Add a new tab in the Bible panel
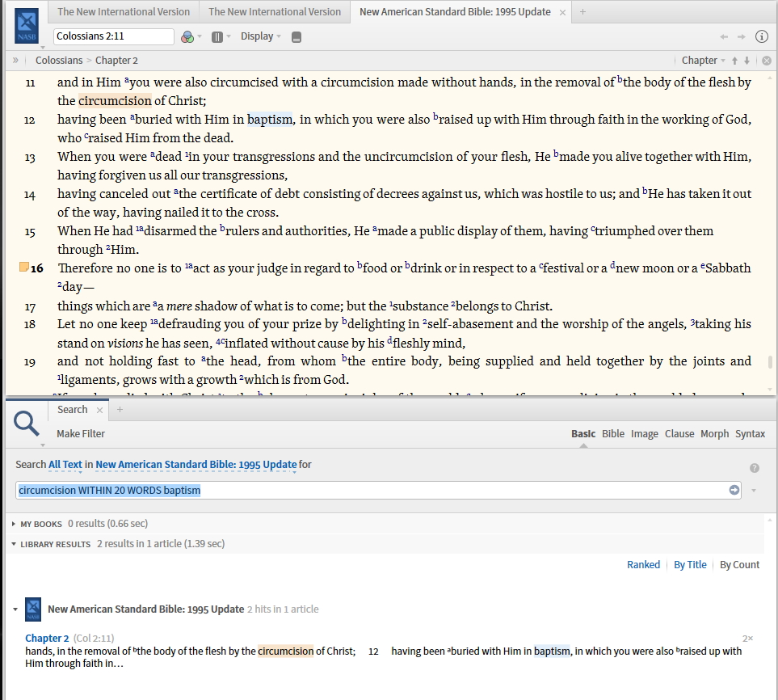This screenshot has width=778, height=700. [583, 11]
